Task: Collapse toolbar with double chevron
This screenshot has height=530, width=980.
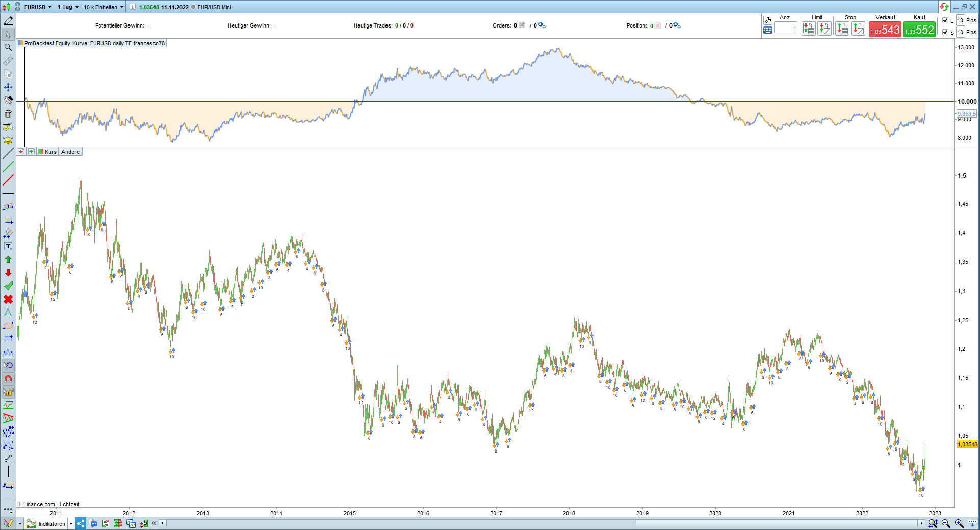Action: point(154,523)
